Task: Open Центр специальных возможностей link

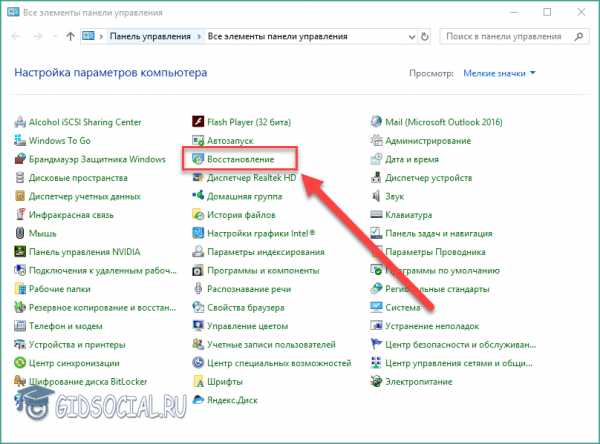Action: (279, 363)
